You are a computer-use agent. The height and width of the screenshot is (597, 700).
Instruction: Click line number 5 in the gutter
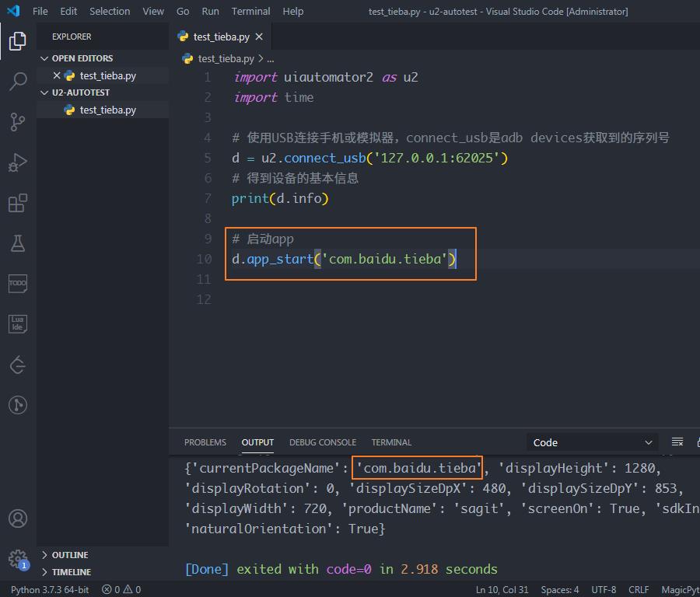pyautogui.click(x=208, y=158)
